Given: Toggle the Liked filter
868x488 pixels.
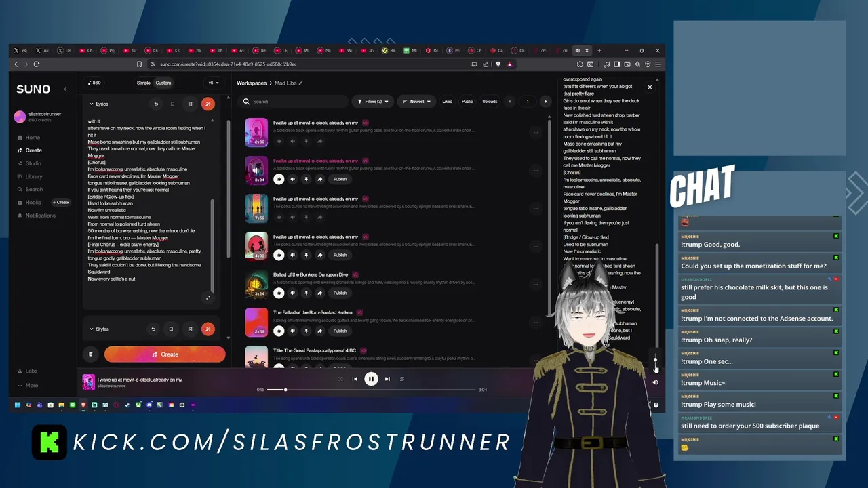Looking at the screenshot, I should click(x=447, y=102).
